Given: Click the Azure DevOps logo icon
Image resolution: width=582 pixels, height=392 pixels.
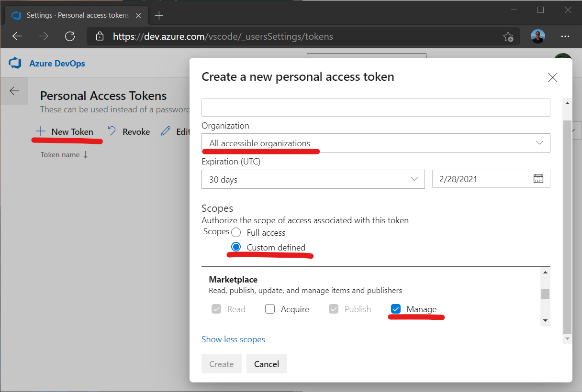Looking at the screenshot, I should coord(15,64).
